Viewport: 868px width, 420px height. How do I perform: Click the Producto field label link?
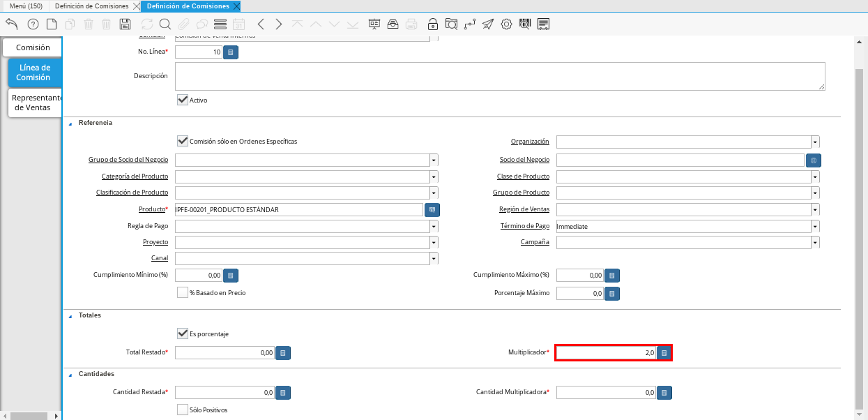152,209
